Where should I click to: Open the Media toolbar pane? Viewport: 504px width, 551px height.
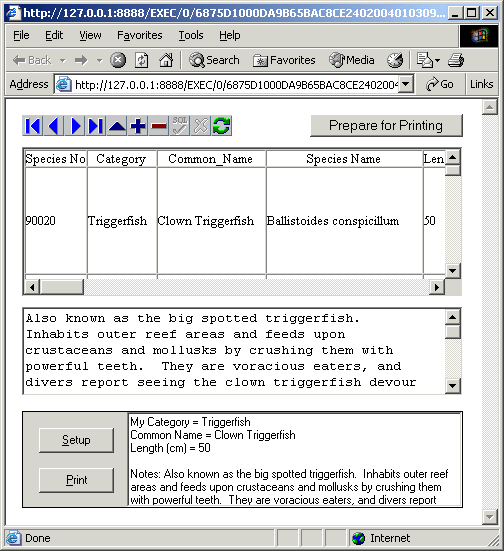coord(351,60)
